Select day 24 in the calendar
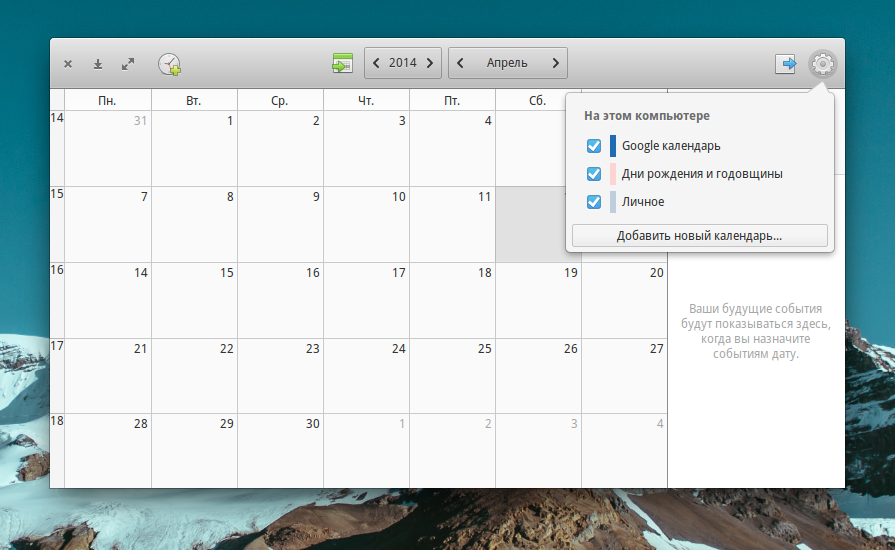This screenshot has height=550, width=895. pyautogui.click(x=366, y=377)
